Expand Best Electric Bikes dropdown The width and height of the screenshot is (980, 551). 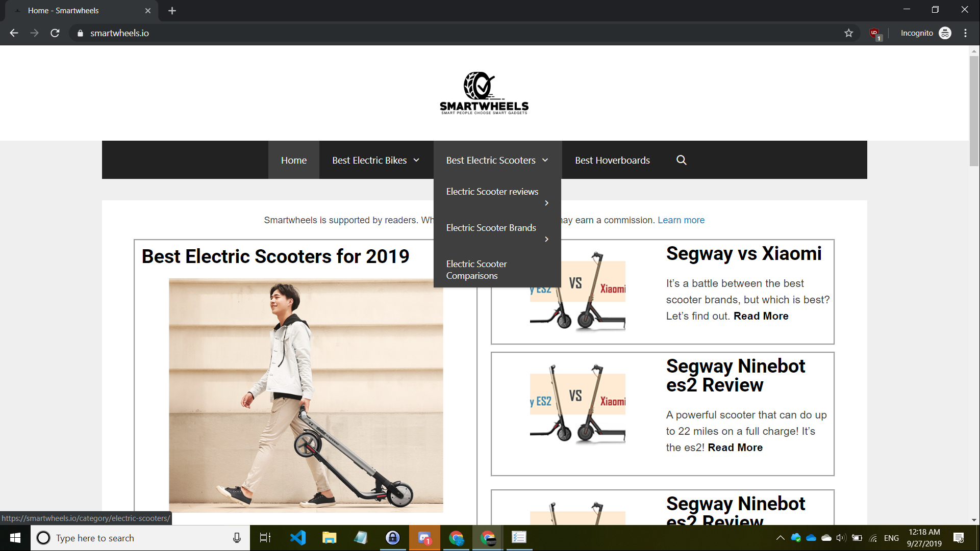[416, 160]
